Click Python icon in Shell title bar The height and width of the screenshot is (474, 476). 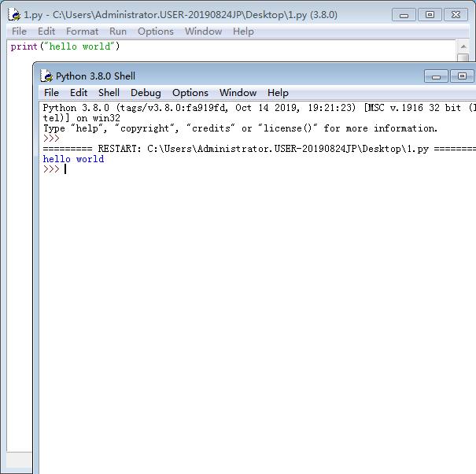[46, 76]
